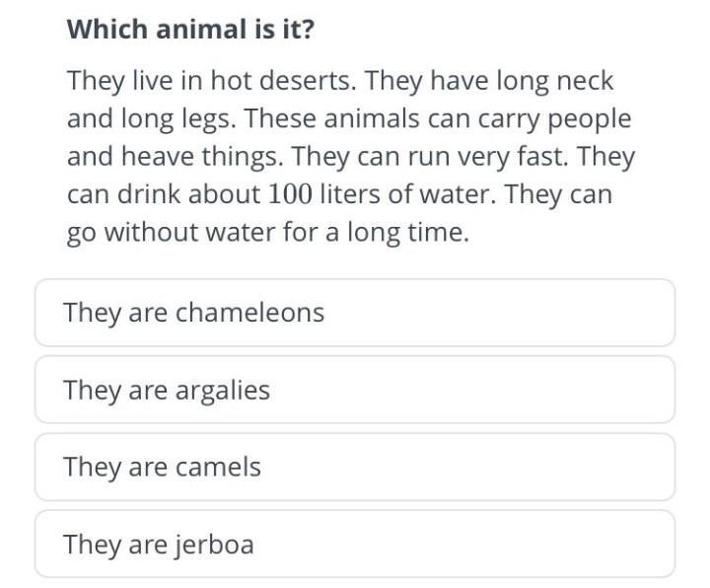Click the word 'jerboa' in fourth option
This screenshot has width=710, height=588.
tap(214, 545)
